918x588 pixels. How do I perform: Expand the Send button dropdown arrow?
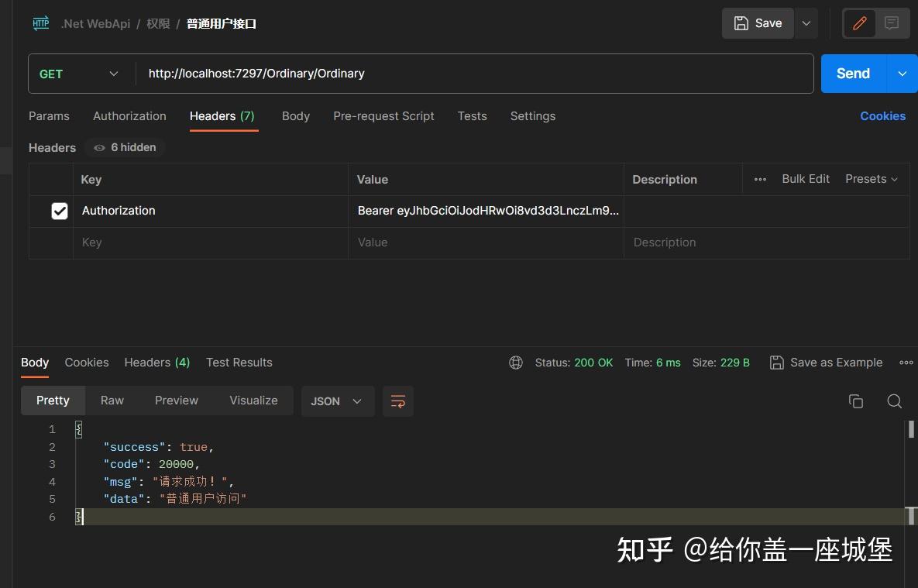coord(903,74)
